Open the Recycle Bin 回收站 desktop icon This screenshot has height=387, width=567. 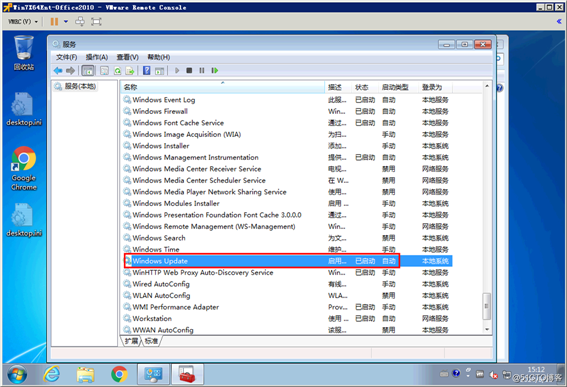pyautogui.click(x=24, y=53)
